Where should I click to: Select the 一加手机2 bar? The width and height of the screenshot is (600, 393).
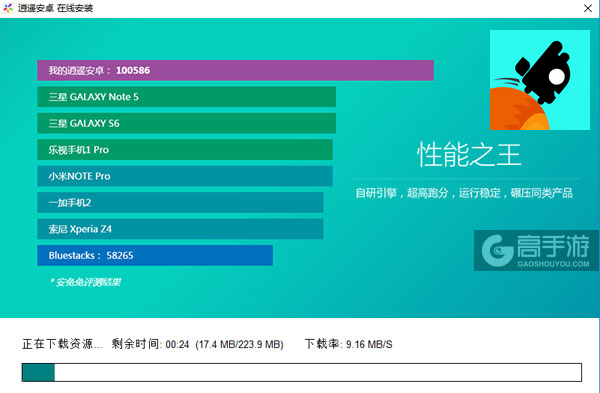[x=180, y=202]
